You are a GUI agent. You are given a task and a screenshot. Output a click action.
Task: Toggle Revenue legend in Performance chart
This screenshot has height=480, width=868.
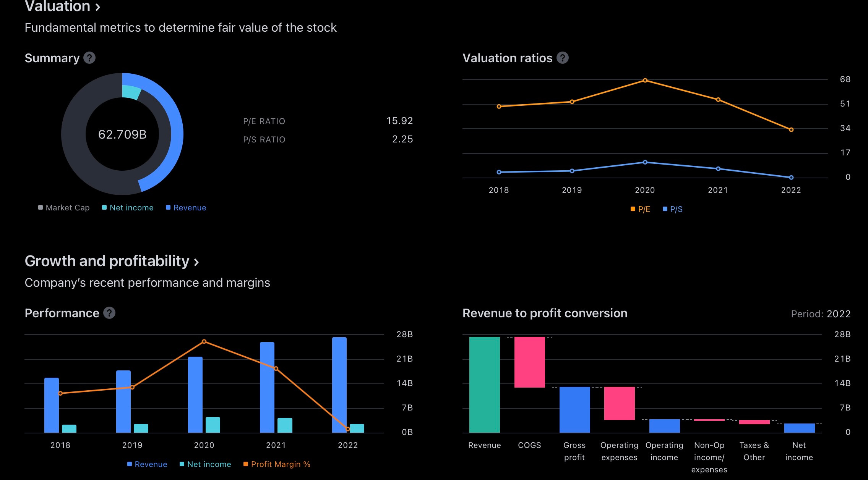point(147,464)
